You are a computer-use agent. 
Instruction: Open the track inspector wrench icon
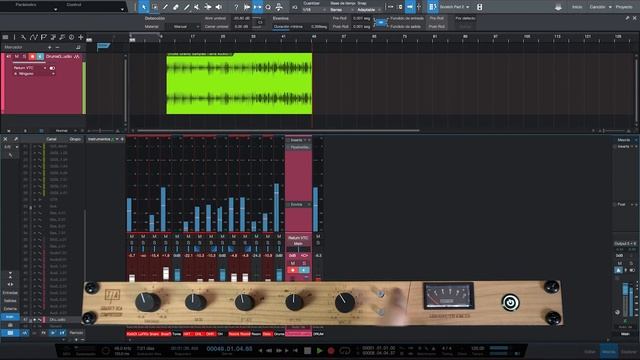coord(24,37)
